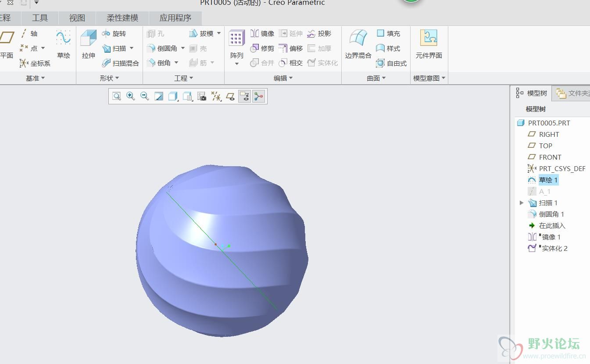Click the Zoom In magnifier icon
Image resolution: width=590 pixels, height=364 pixels.
pyautogui.click(x=131, y=96)
